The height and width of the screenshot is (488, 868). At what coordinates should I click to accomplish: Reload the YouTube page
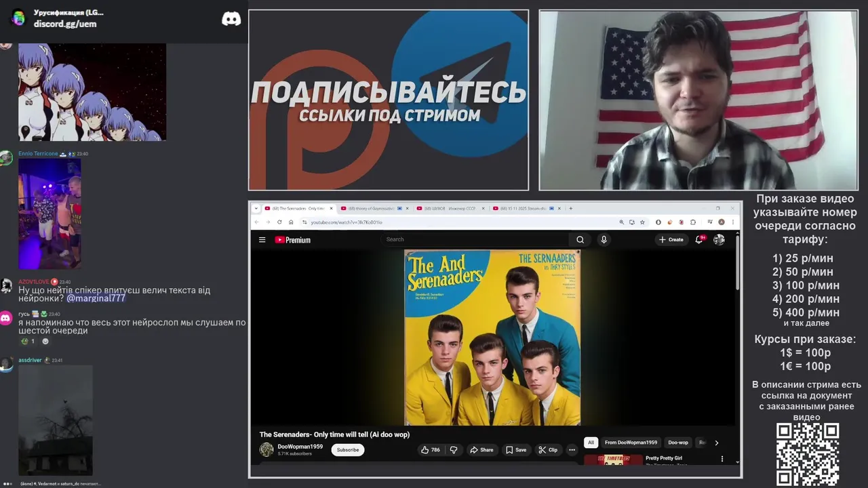click(279, 222)
